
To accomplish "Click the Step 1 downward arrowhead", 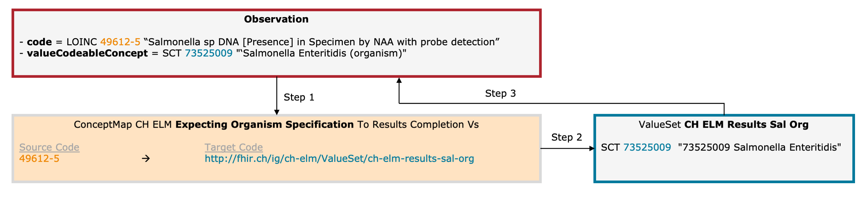I will (277, 112).
